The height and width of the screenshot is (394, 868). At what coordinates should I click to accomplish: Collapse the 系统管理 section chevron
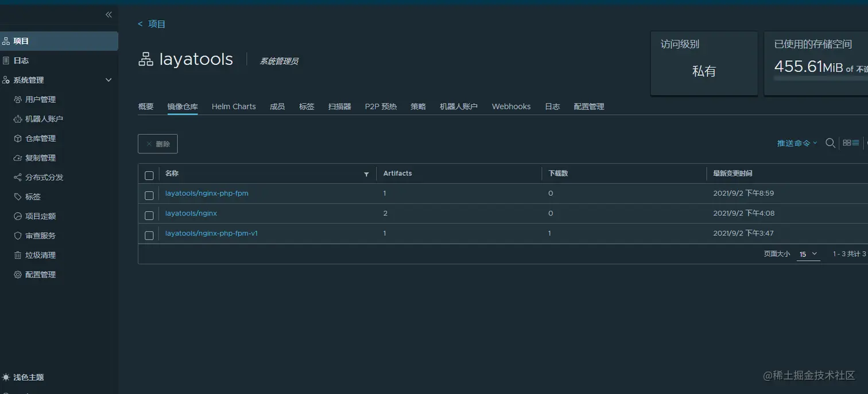[x=108, y=80]
